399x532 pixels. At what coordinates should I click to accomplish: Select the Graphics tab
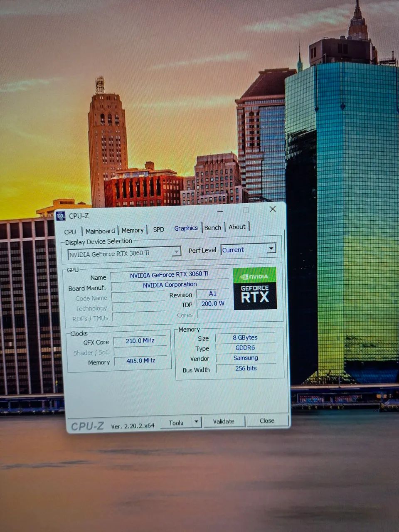point(186,228)
